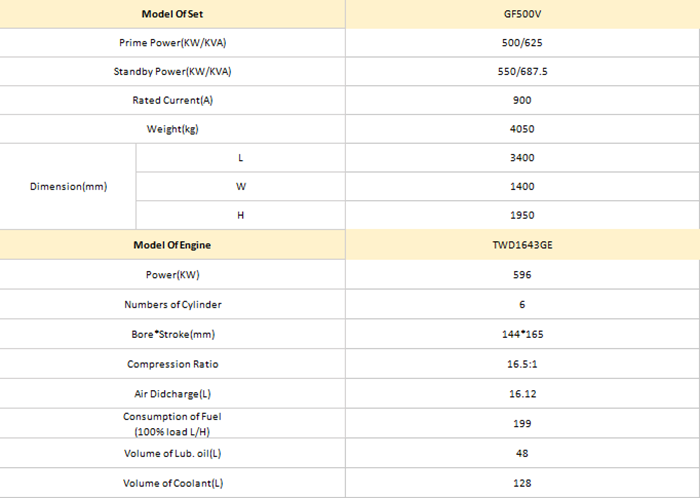Click the Weight(kg) value 4050

pyautogui.click(x=522, y=129)
